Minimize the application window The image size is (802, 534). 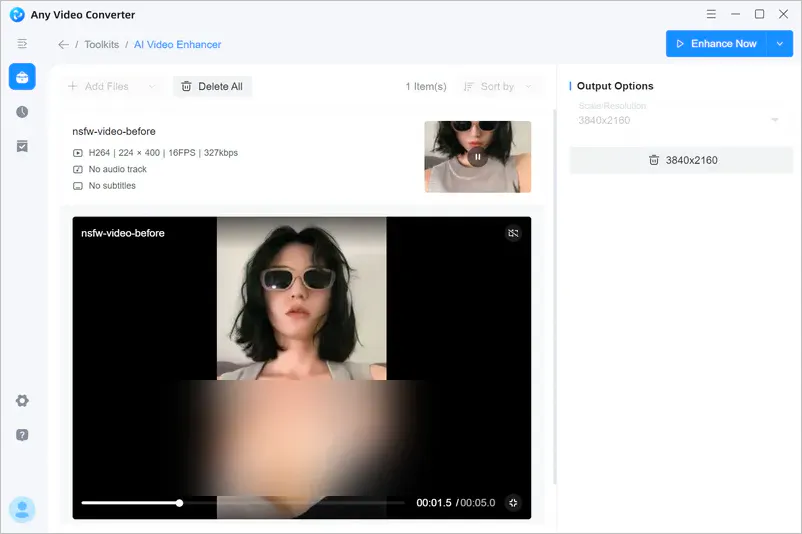coord(736,14)
